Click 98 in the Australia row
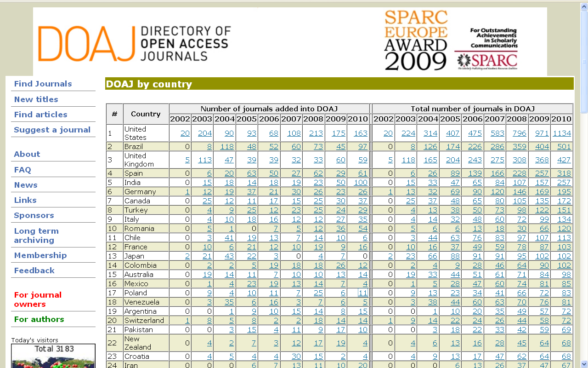The height and width of the screenshot is (368, 588). 566,275
